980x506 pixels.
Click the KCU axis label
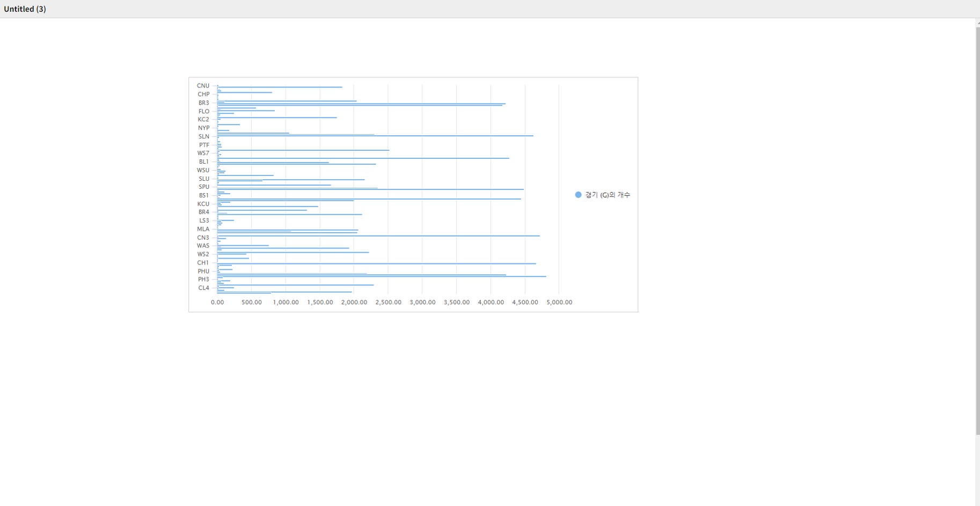tap(203, 204)
